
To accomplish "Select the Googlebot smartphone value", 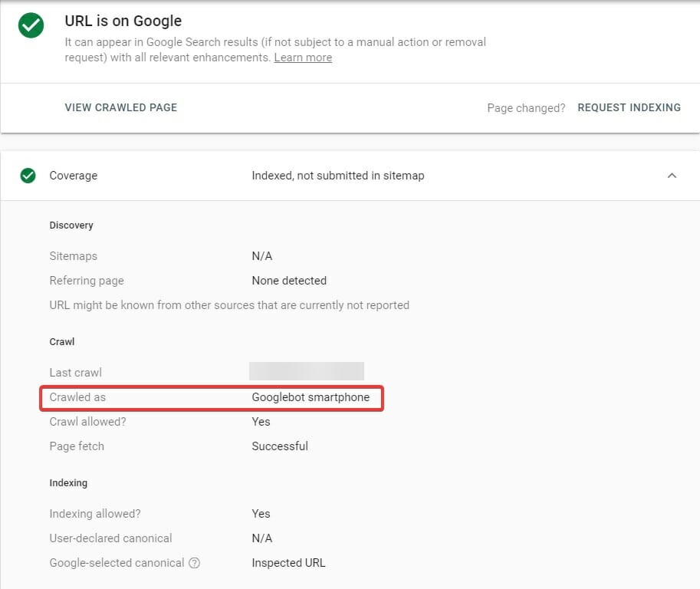I will (311, 397).
